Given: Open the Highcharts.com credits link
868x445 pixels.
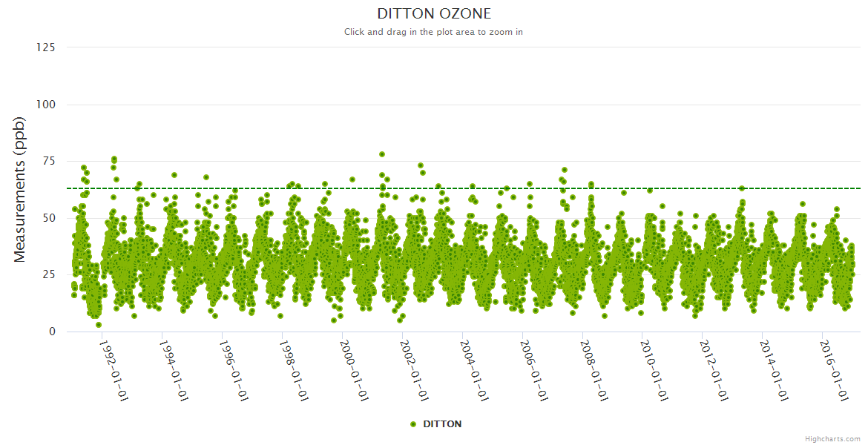Looking at the screenshot, I should 832,439.
